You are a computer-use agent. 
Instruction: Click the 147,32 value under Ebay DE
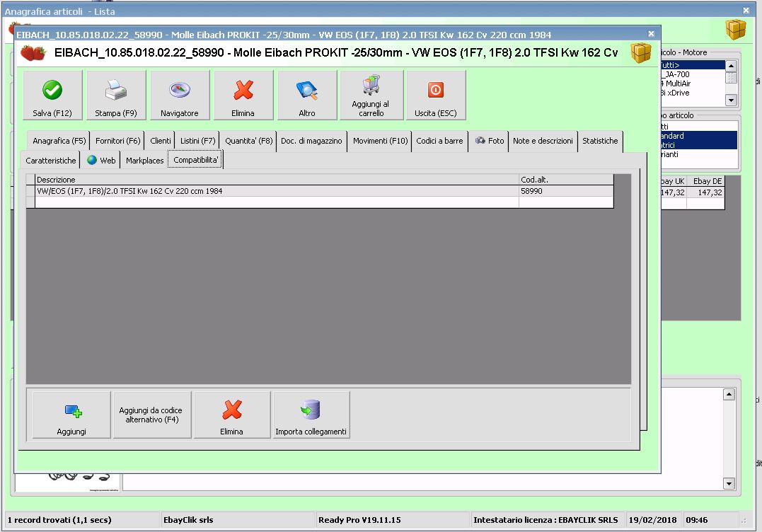click(x=705, y=192)
